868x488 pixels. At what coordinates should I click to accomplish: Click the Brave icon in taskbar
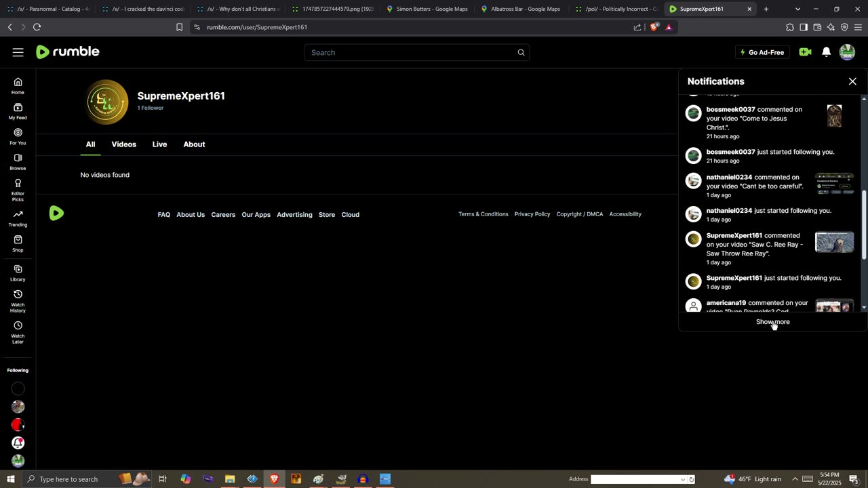(274, 479)
